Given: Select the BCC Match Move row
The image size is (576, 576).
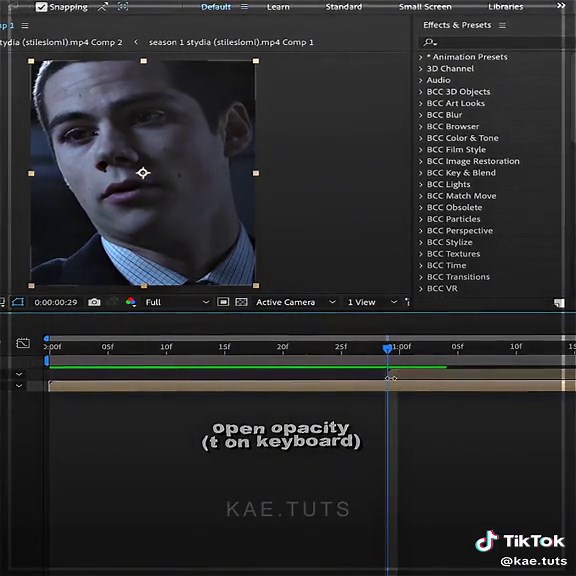Looking at the screenshot, I should tap(457, 196).
